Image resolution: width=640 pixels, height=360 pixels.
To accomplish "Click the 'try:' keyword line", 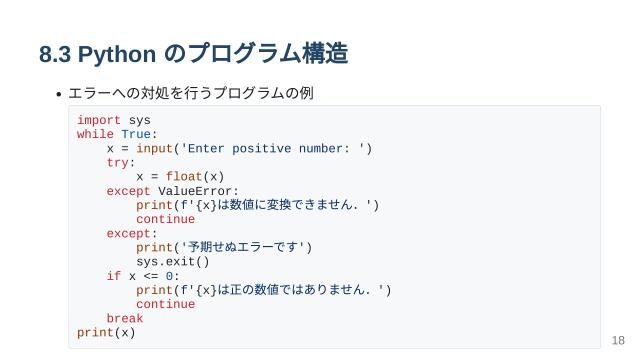I will (x=121, y=163).
